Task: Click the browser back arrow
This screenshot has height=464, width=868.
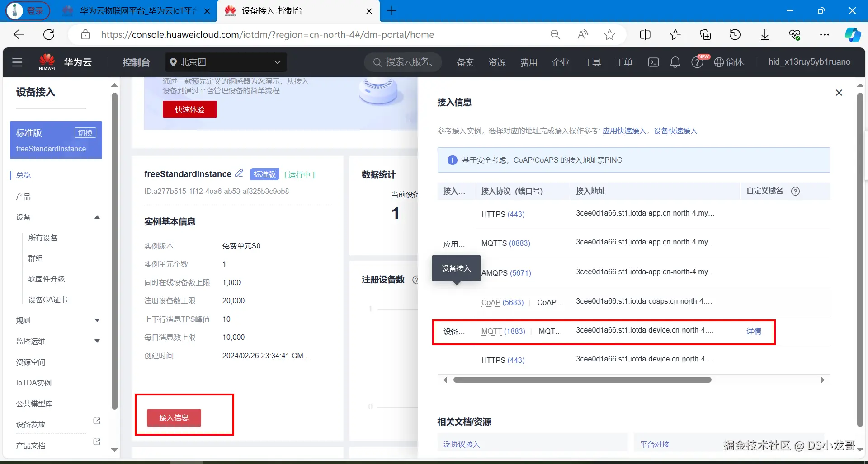Action: 19,34
